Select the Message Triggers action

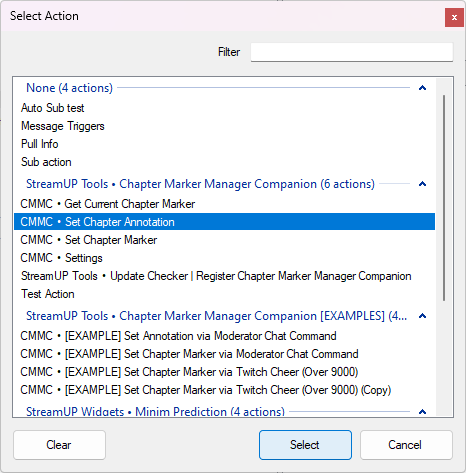224,126
